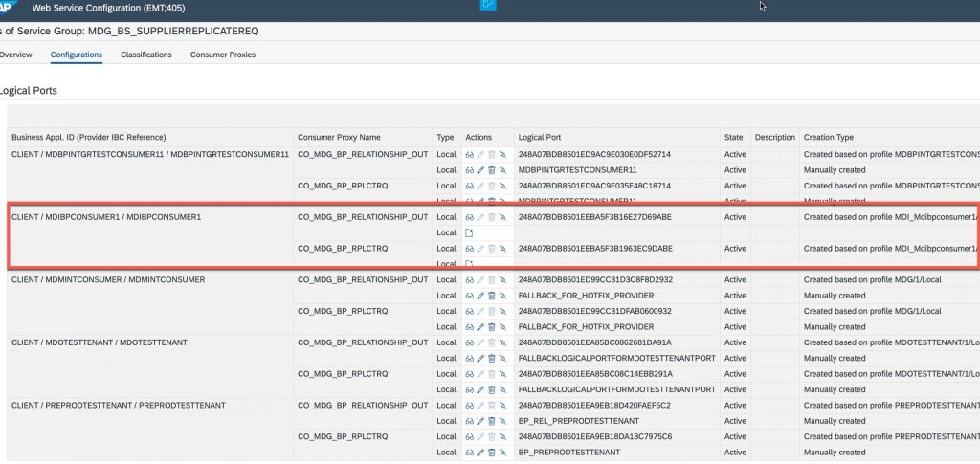This screenshot has height=464, width=980.
Task: Click the State column header
Action: pos(734,138)
